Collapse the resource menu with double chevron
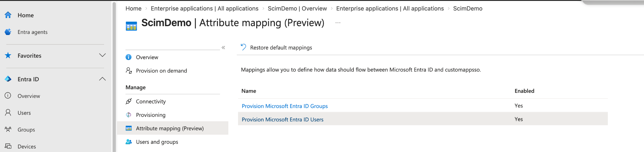Viewport: 644px width, 152px height. pos(223,48)
